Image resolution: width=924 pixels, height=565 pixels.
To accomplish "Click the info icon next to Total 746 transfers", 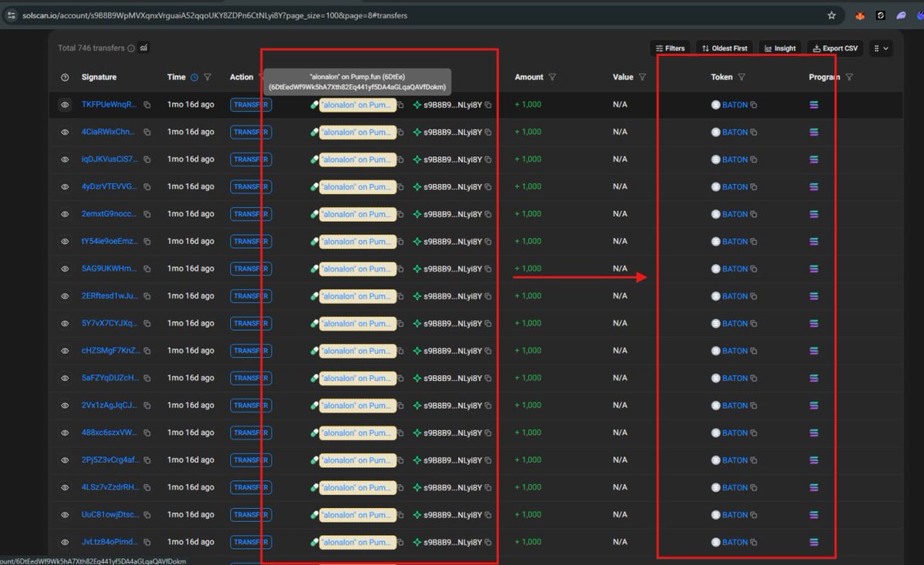I will pyautogui.click(x=131, y=48).
